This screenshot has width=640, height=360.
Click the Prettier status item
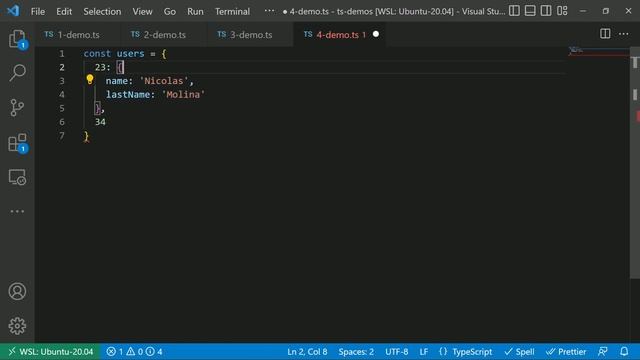click(x=566, y=351)
